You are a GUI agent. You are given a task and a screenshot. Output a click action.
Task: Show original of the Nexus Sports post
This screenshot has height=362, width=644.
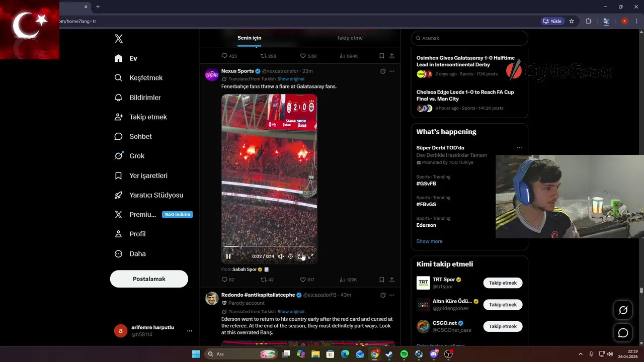(291, 79)
